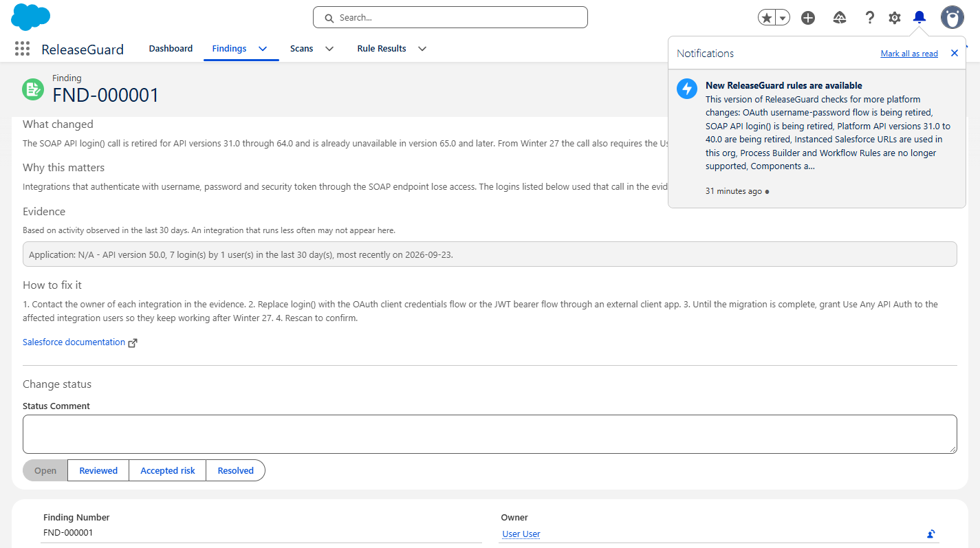Click the FND-000001 record title
This screenshot has height=548, width=980.
(106, 96)
